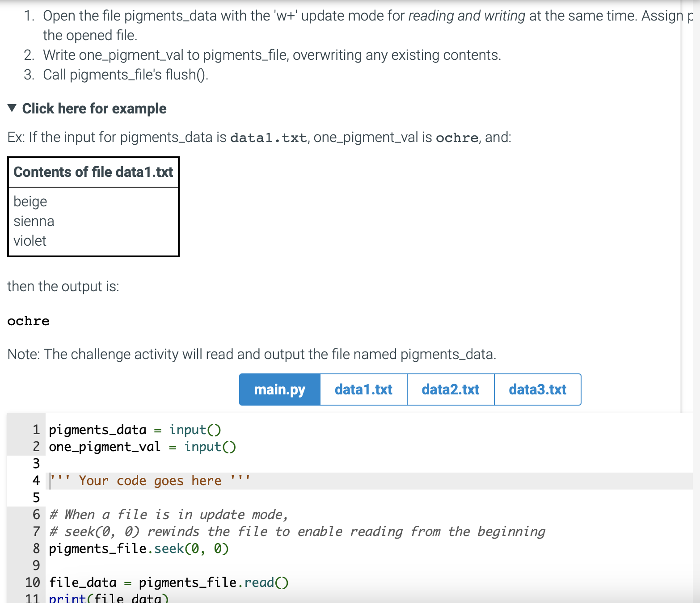The width and height of the screenshot is (700, 603).
Task: Select the main.py tab
Action: pyautogui.click(x=279, y=389)
